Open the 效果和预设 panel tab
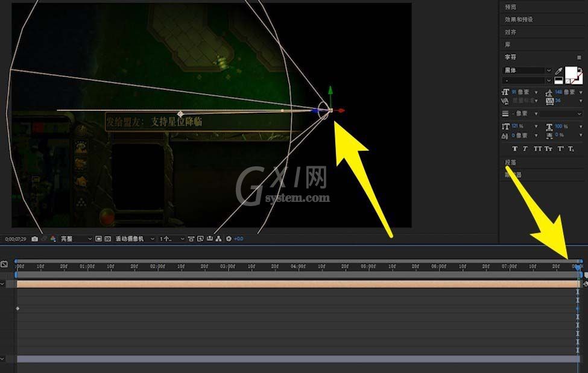 click(519, 19)
